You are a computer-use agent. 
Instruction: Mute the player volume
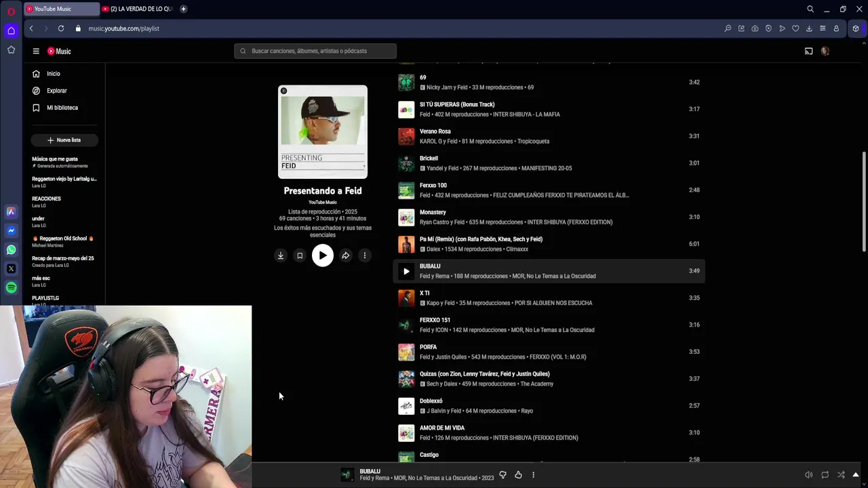[808, 475]
